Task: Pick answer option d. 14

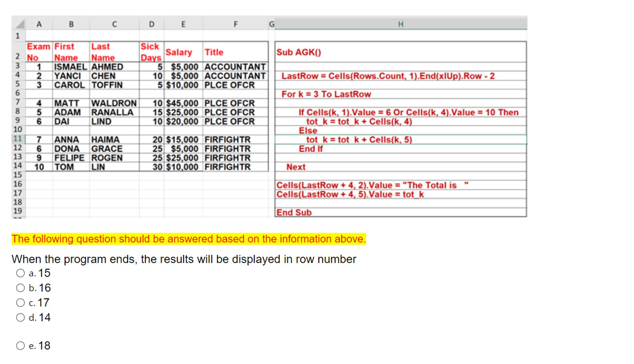Action: pos(20,318)
